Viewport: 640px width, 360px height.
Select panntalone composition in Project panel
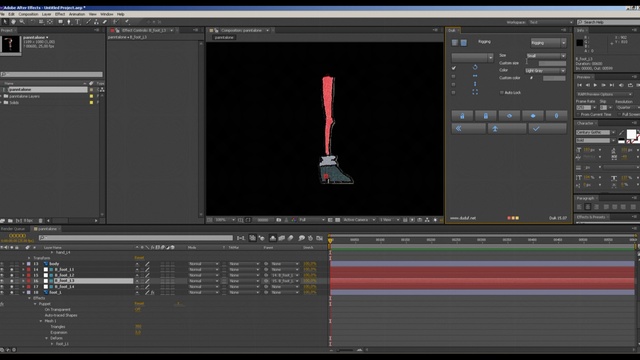click(48, 89)
